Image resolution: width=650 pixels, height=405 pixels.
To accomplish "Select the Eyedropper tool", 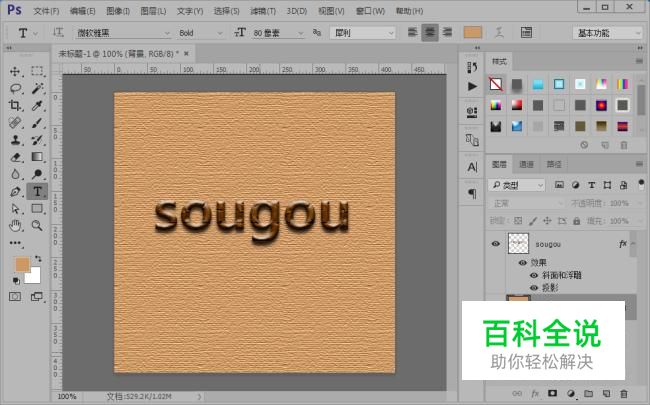I will 37,106.
